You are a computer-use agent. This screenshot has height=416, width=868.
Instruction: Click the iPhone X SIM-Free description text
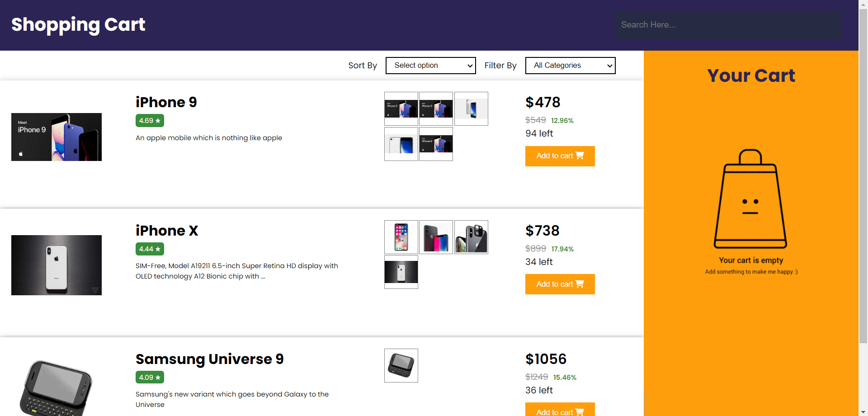coord(237,271)
